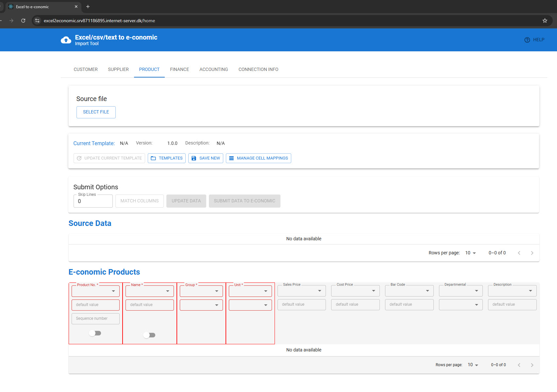Screen dimensions: 557x392
Task: Open the Description column dropdown
Action: (512, 291)
